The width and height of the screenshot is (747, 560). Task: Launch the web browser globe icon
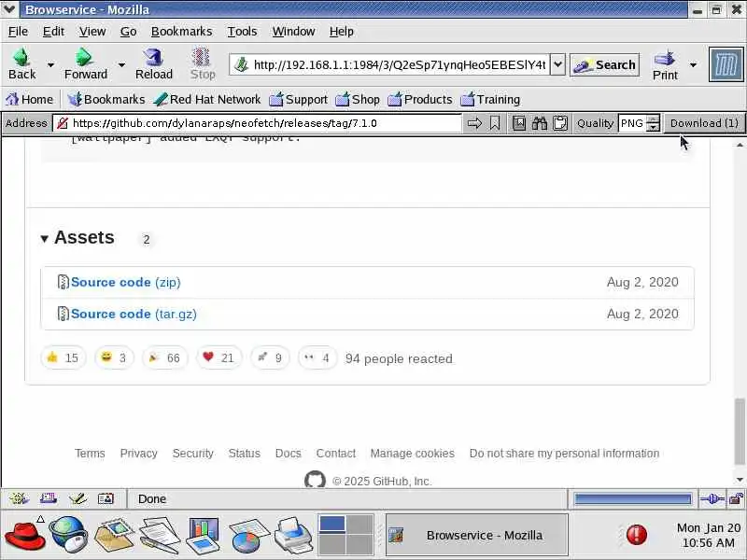click(69, 536)
